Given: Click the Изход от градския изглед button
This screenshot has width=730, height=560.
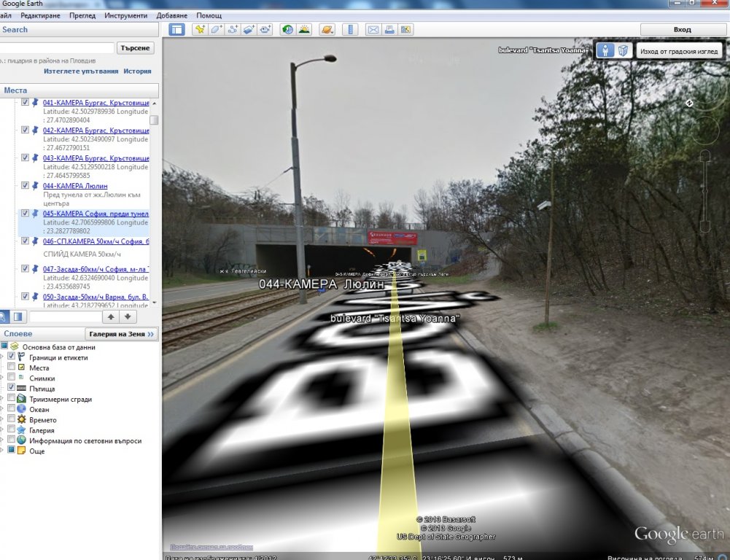Looking at the screenshot, I should (x=678, y=52).
